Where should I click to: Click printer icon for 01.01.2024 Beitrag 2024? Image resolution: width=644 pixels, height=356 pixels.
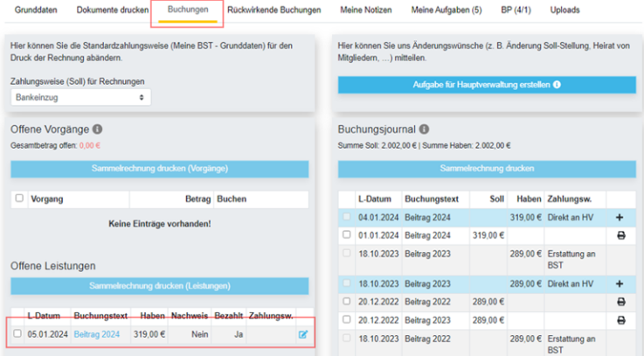click(621, 235)
